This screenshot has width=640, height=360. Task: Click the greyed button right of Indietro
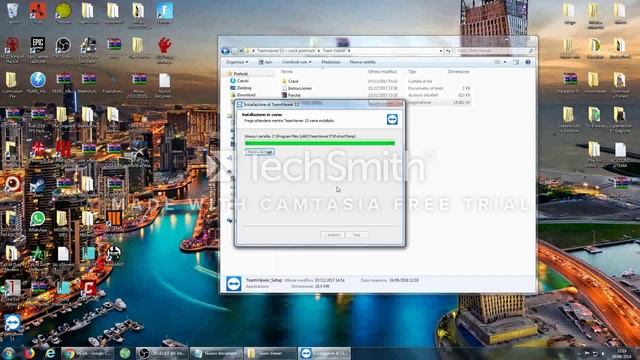pos(357,235)
